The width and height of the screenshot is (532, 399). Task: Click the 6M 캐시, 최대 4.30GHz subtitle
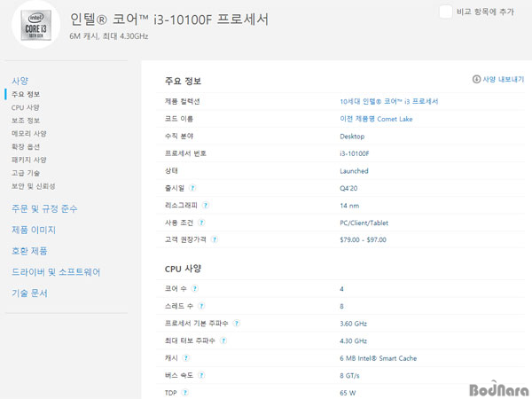coord(109,36)
